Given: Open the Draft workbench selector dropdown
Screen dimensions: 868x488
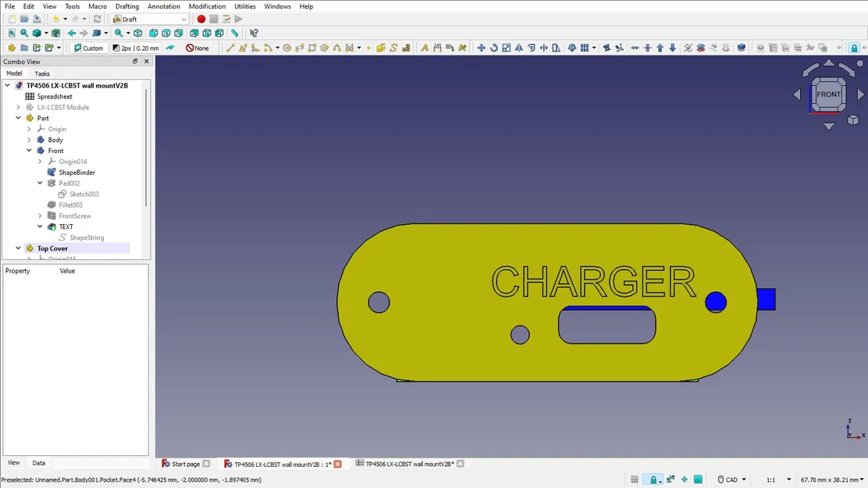Looking at the screenshot, I should (149, 19).
